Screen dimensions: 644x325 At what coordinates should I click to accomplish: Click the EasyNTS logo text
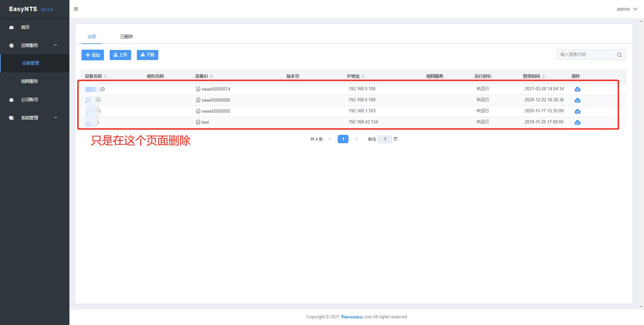coord(23,9)
